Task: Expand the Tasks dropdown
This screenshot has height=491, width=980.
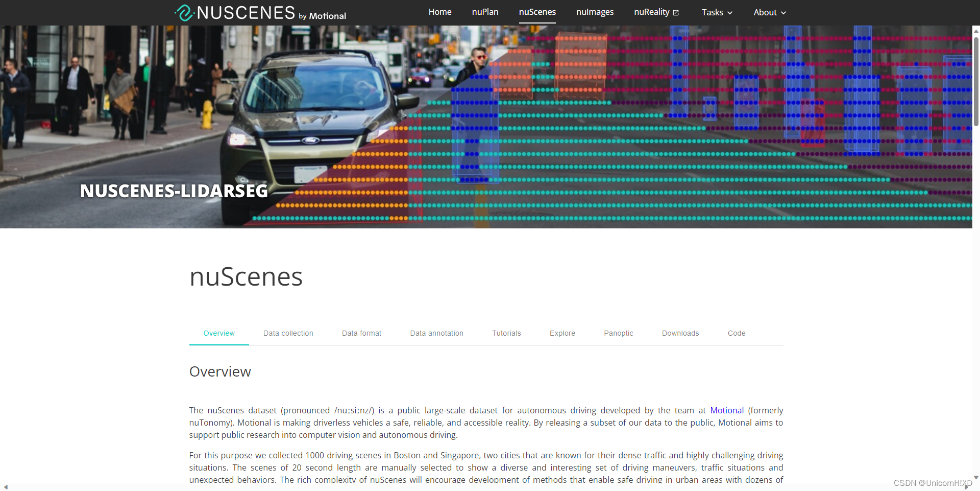Action: (717, 12)
